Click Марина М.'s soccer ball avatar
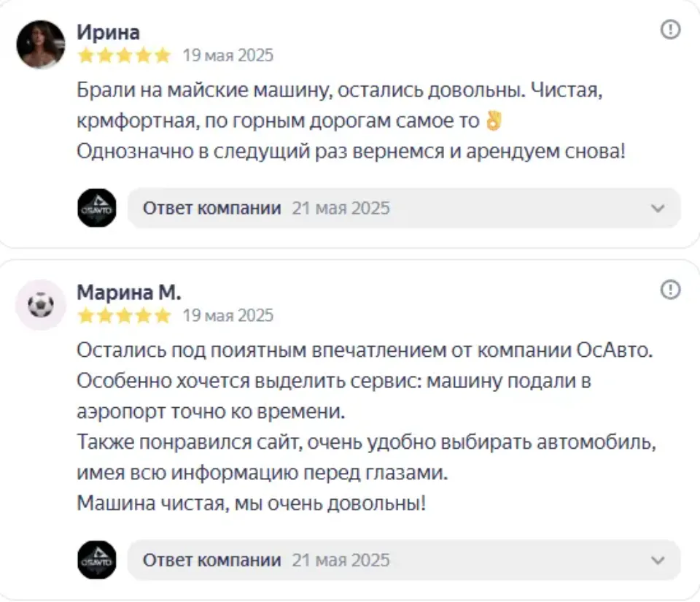Image resolution: width=700 pixels, height=602 pixels. click(41, 305)
